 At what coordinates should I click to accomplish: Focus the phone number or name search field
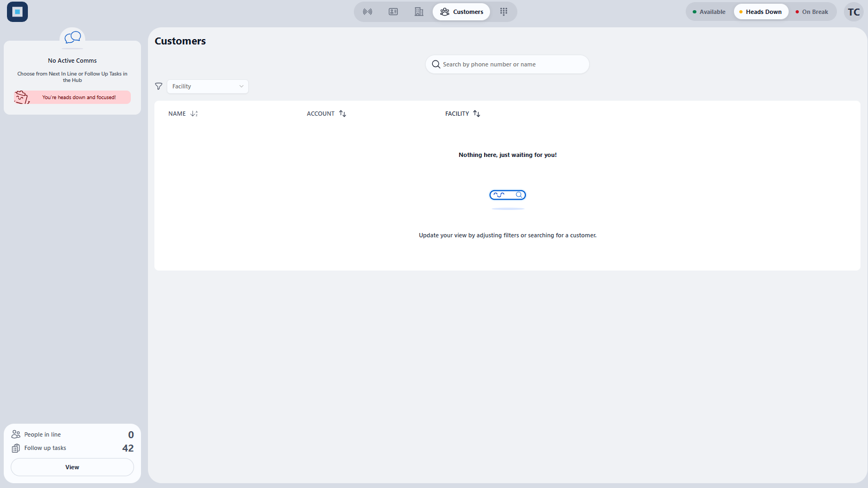point(508,64)
